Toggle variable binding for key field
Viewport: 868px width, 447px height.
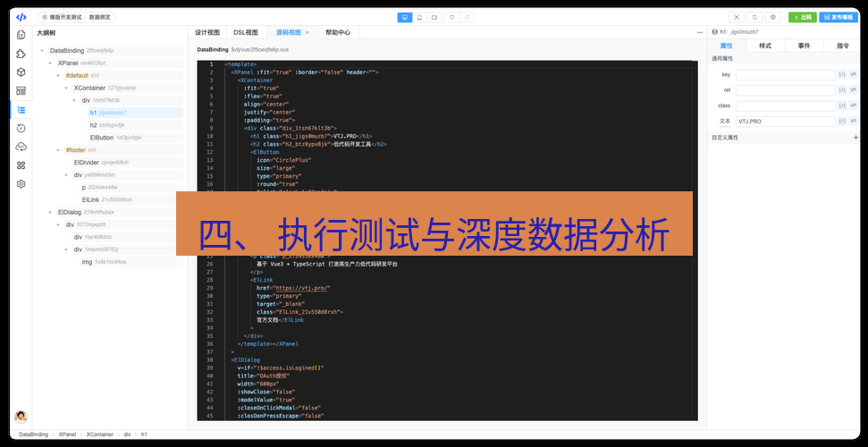click(854, 74)
